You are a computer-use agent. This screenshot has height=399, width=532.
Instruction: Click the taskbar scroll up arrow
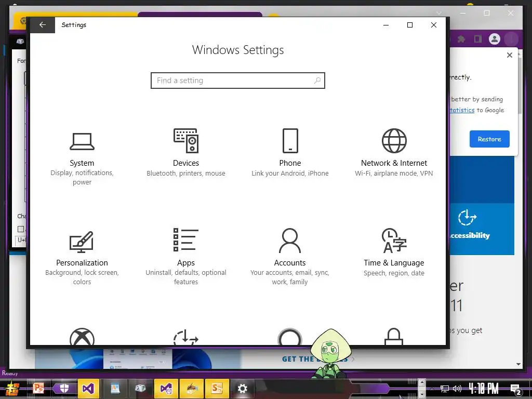point(422,383)
